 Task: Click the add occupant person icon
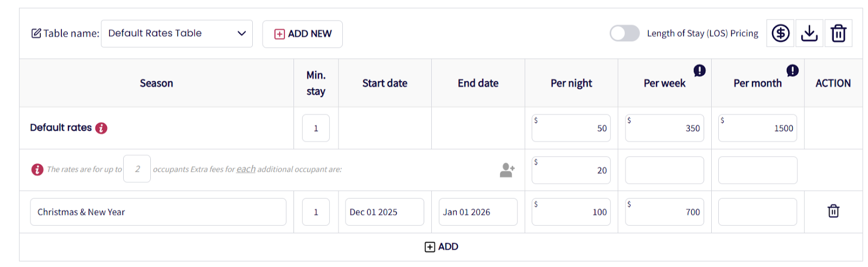507,170
